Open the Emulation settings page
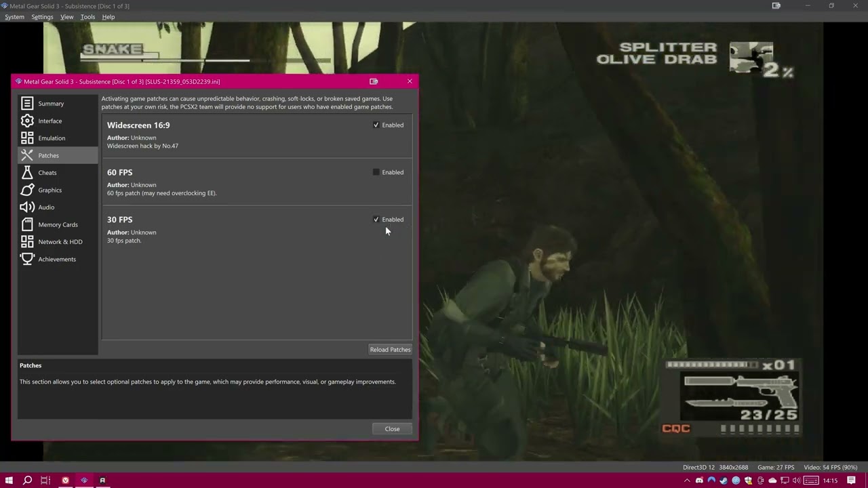The width and height of the screenshot is (868, 488). tap(58, 138)
